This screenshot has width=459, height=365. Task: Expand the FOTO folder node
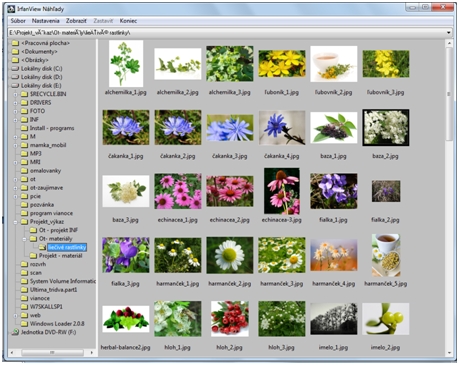coord(15,111)
